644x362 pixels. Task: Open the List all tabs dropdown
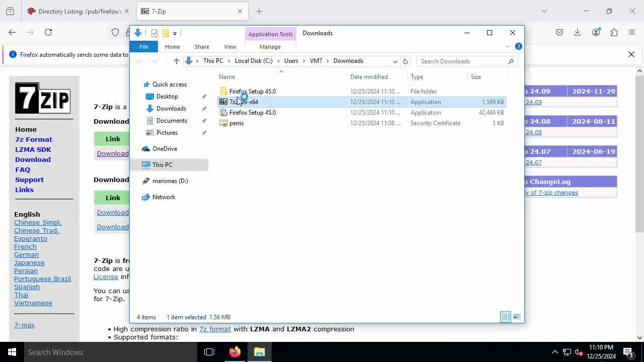(x=544, y=11)
